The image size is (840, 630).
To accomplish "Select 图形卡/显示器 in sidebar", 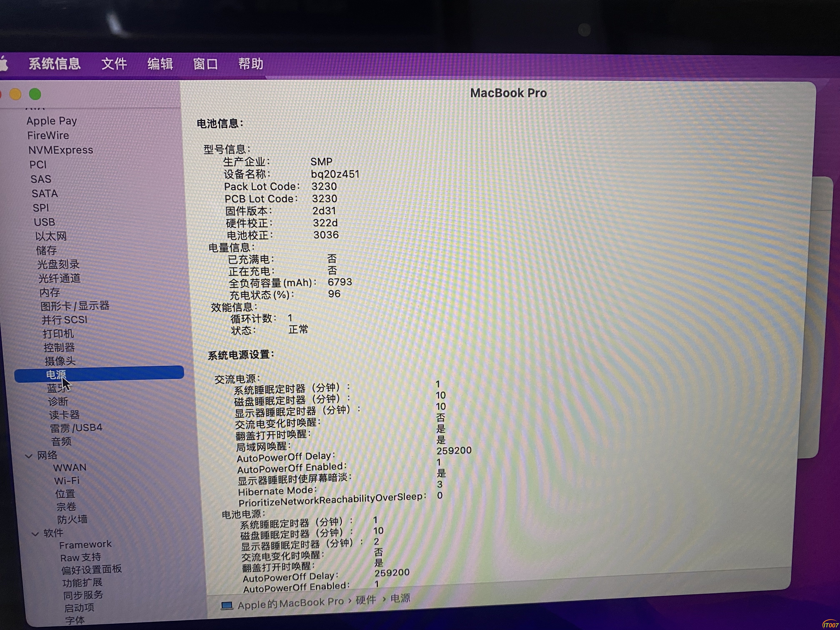I will coord(75,306).
